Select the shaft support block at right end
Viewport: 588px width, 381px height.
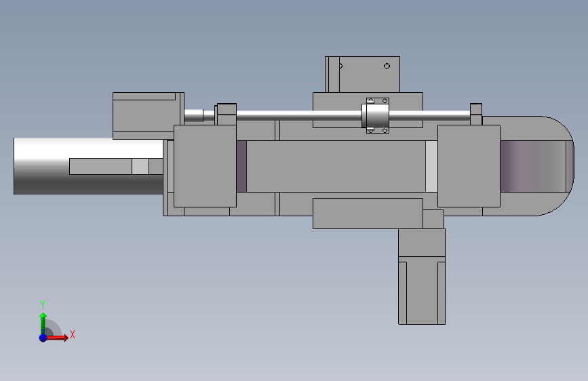pos(476,114)
